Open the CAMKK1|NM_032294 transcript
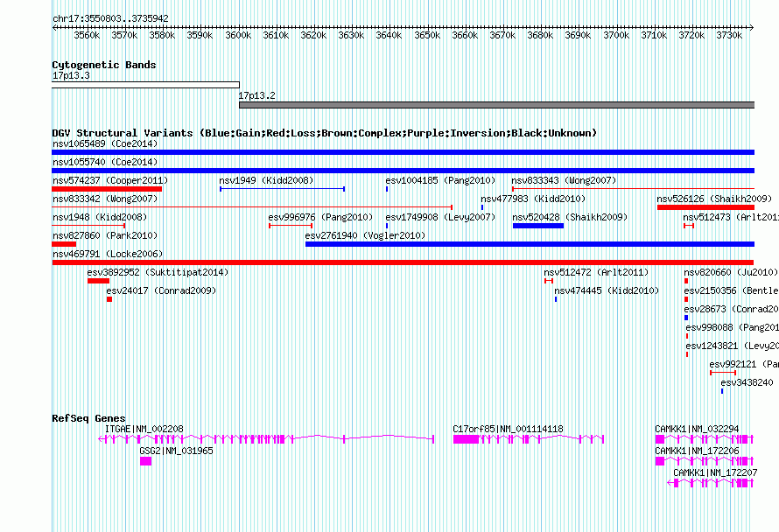This screenshot has width=779, height=532. 705,438
